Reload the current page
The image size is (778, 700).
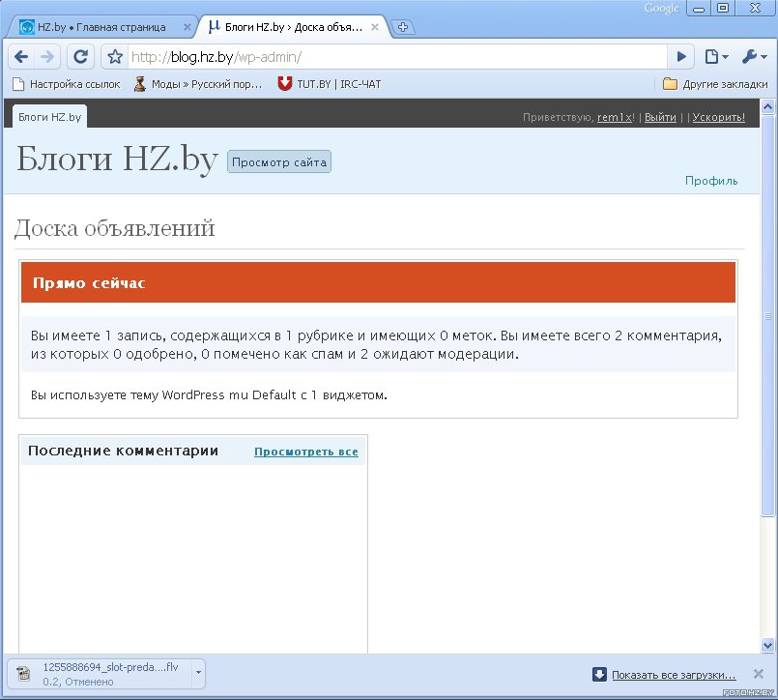pos(80,57)
